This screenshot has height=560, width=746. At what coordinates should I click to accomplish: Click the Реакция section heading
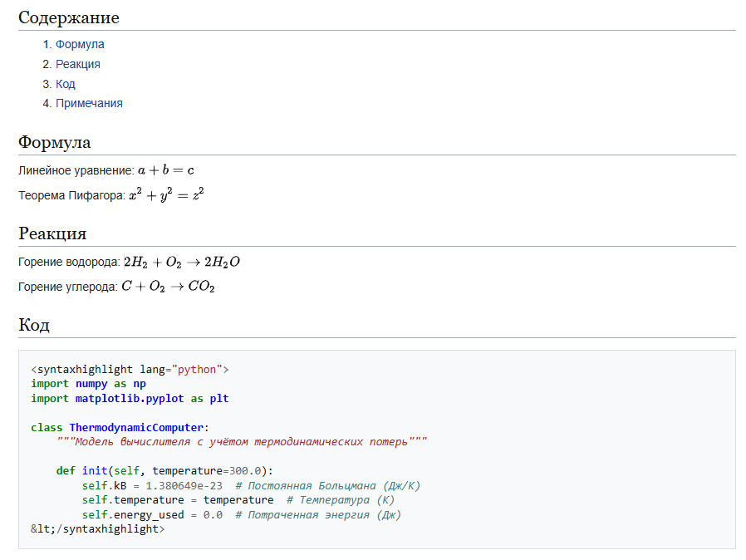(52, 233)
